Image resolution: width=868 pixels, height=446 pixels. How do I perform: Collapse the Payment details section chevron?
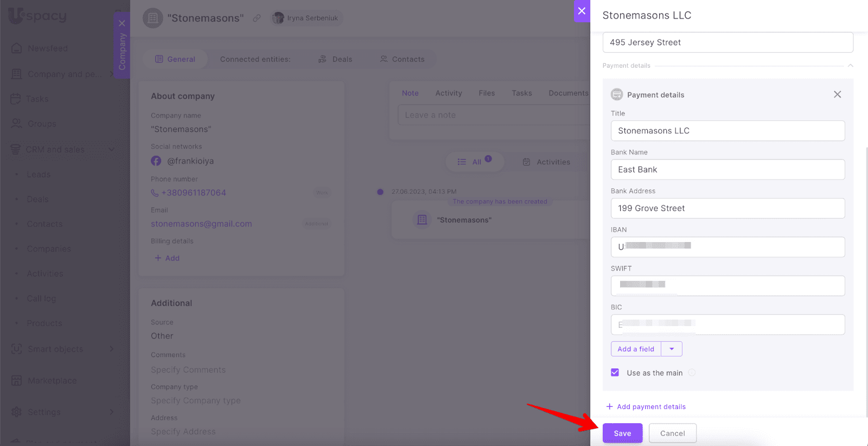pyautogui.click(x=850, y=66)
